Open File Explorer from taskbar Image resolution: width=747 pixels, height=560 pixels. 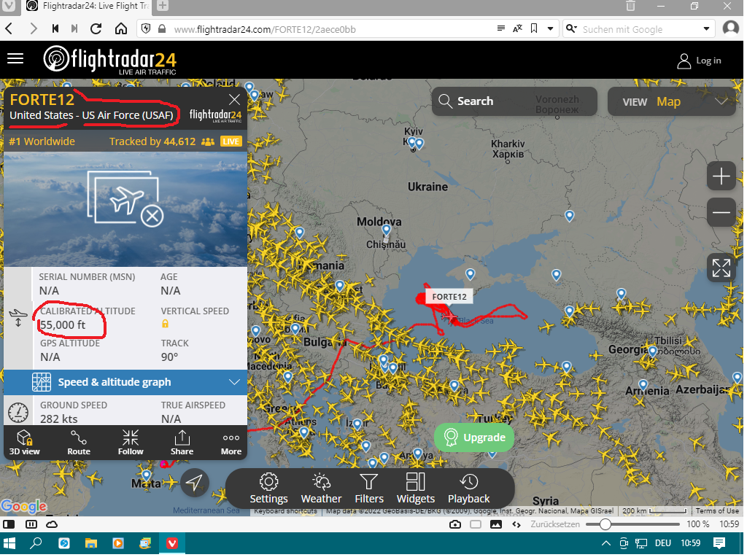tap(91, 543)
